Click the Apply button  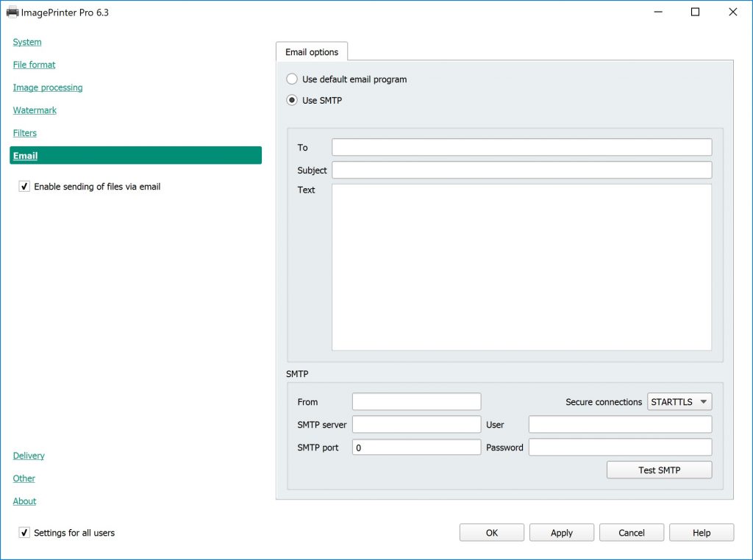(x=561, y=533)
